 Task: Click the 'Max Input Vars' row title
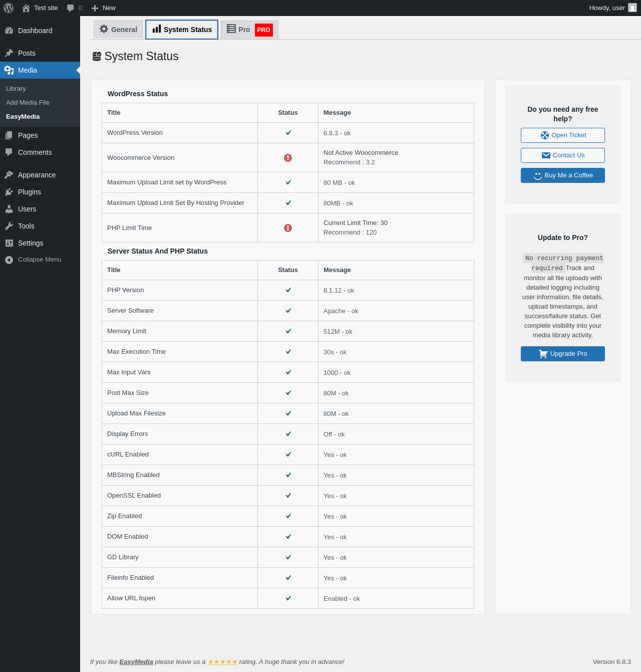(x=129, y=372)
